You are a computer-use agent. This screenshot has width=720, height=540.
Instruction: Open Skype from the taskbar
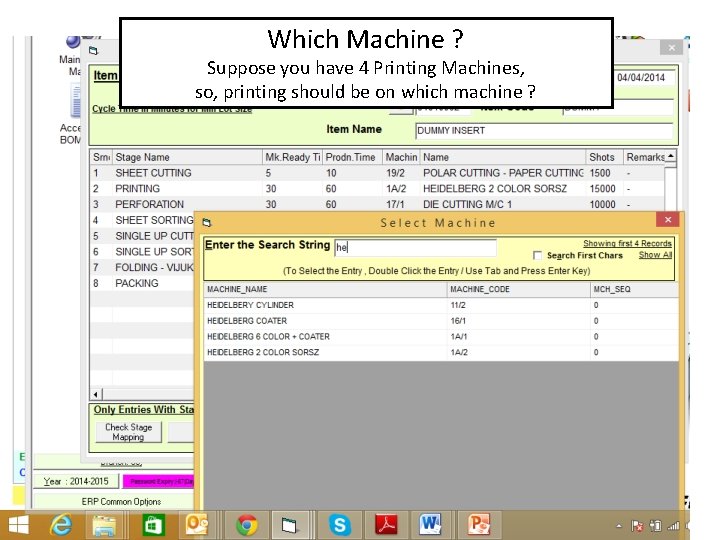(340, 525)
